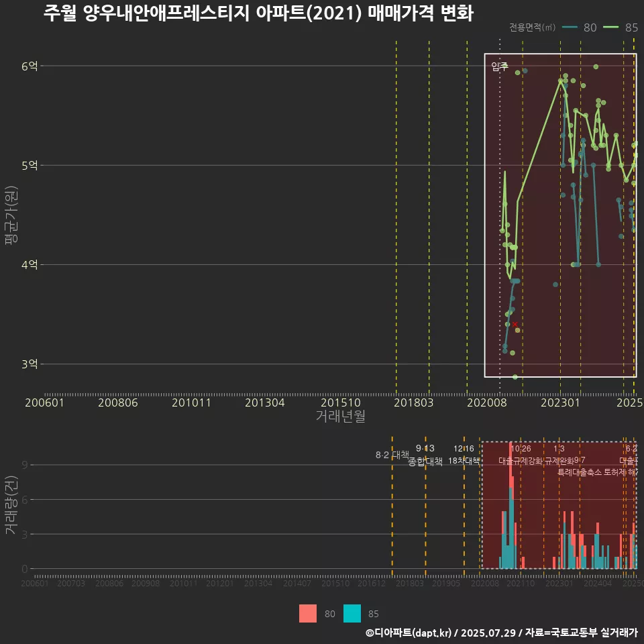Click the 전용면적(㎡) legend heading
Viewport: 644px width, 644px height.
pyautogui.click(x=532, y=27)
